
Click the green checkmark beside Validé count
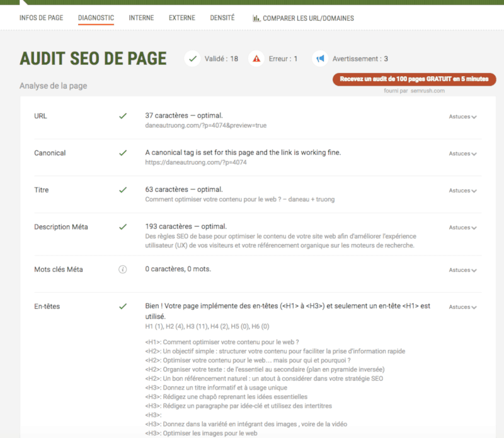coord(191,58)
